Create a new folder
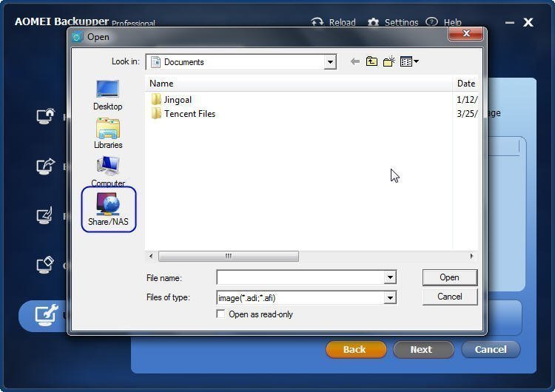Viewport: 555px width, 392px height. point(389,62)
